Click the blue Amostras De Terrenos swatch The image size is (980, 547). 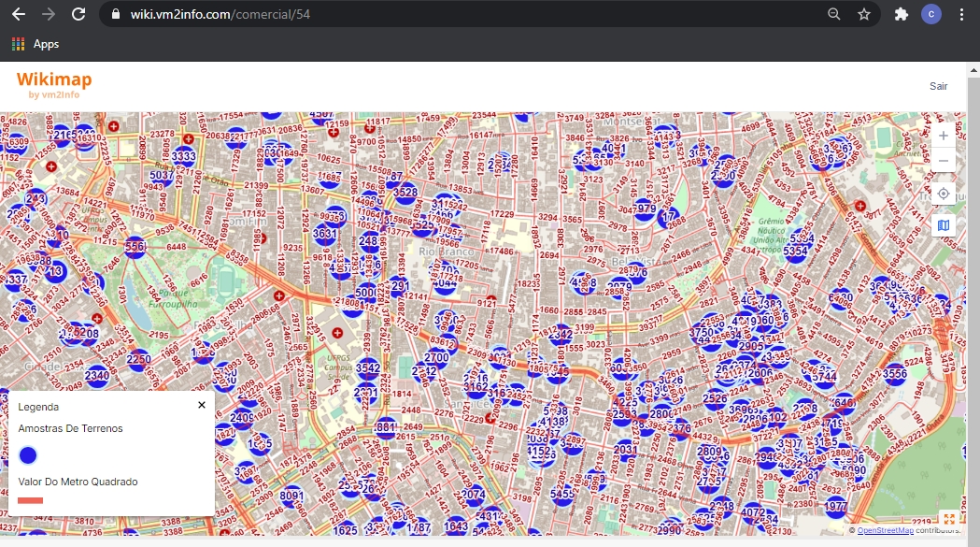click(x=28, y=455)
